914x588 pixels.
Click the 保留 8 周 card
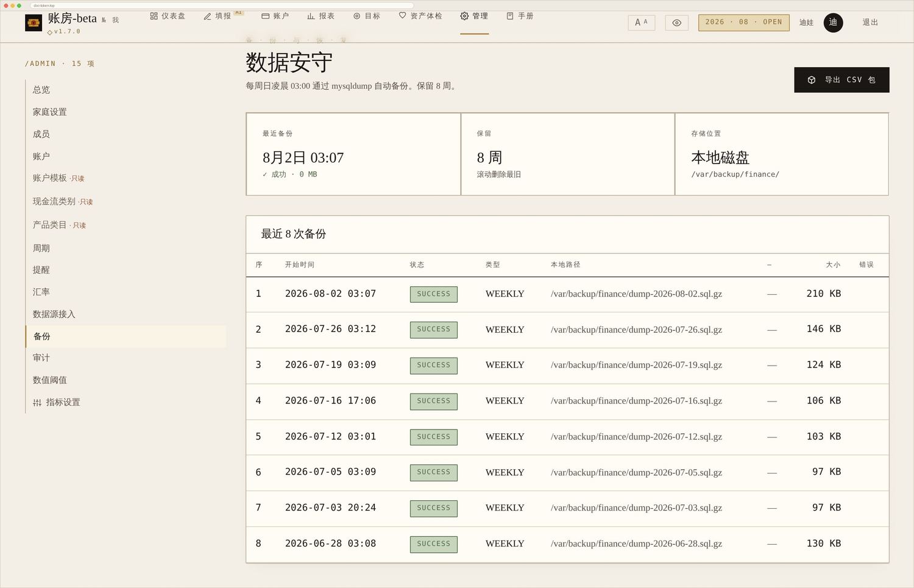coord(568,154)
